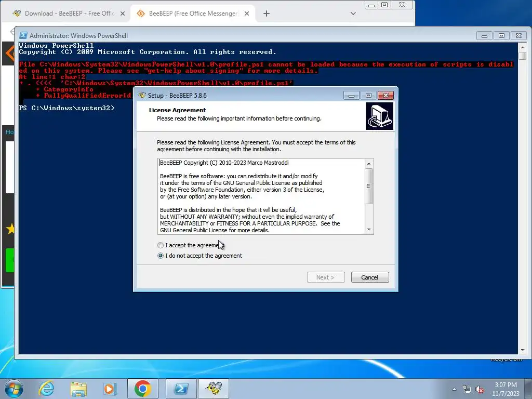Click the PowerShell window scrollbar down arrow
532x399 pixels.
[x=523, y=350]
